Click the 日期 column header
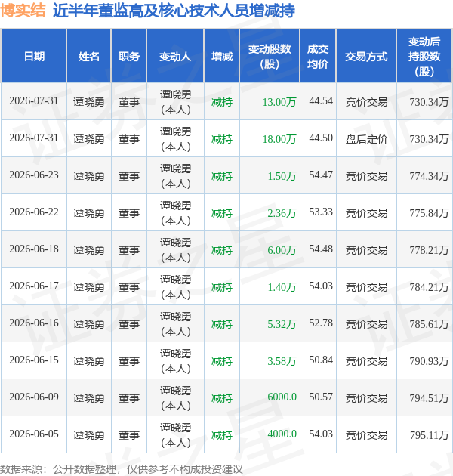Screen dimensions: 453x476 point(34,56)
